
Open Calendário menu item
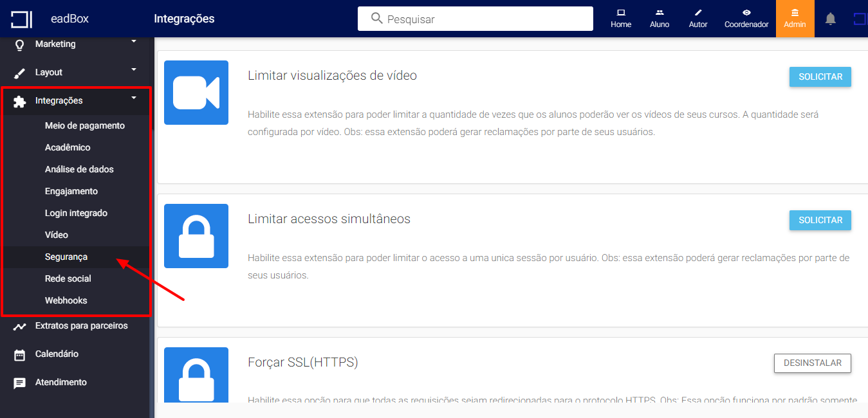(x=57, y=354)
